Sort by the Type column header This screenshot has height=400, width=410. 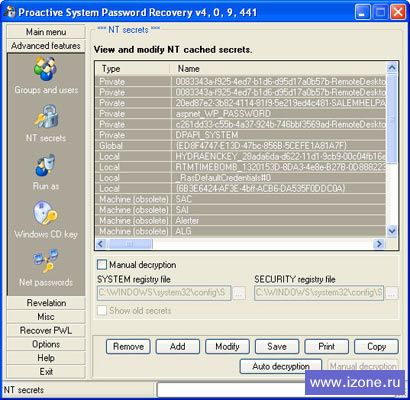click(x=133, y=69)
